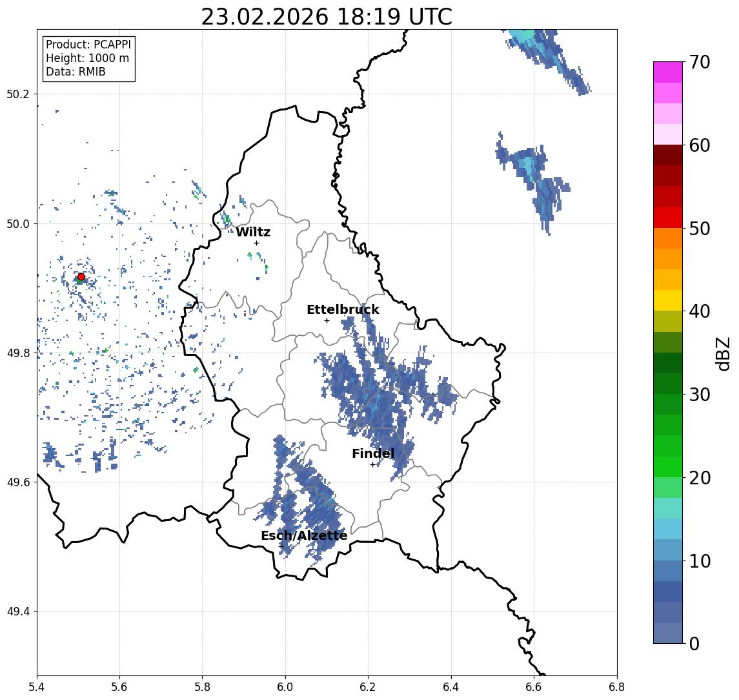Click the 6.6 longitude axis label
739x700 pixels.
click(534, 687)
